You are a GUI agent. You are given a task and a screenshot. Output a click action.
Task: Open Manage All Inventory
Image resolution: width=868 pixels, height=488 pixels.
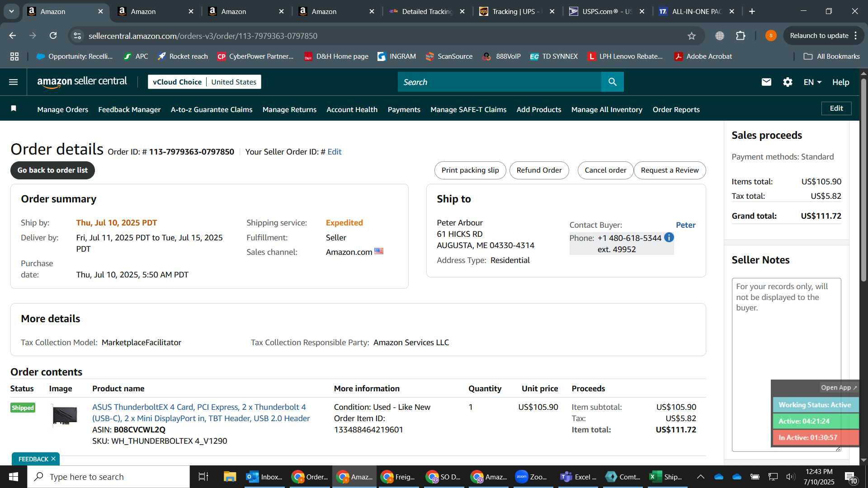[x=607, y=109]
